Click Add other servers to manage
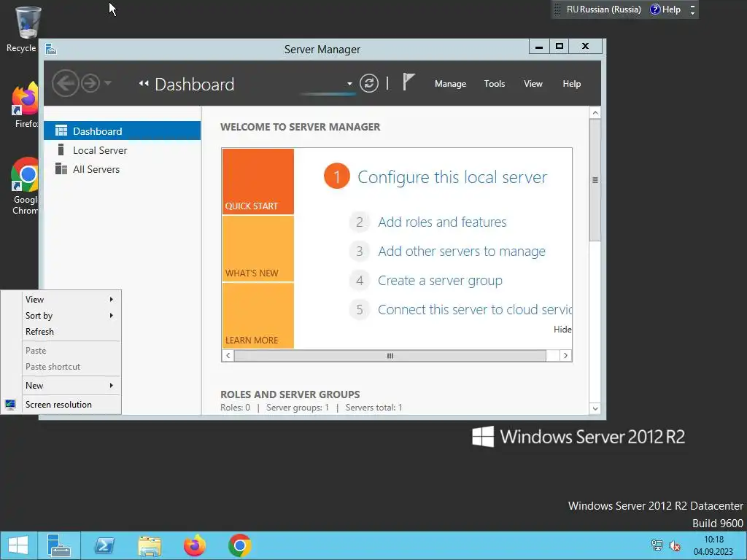This screenshot has width=747, height=560. 462,251
